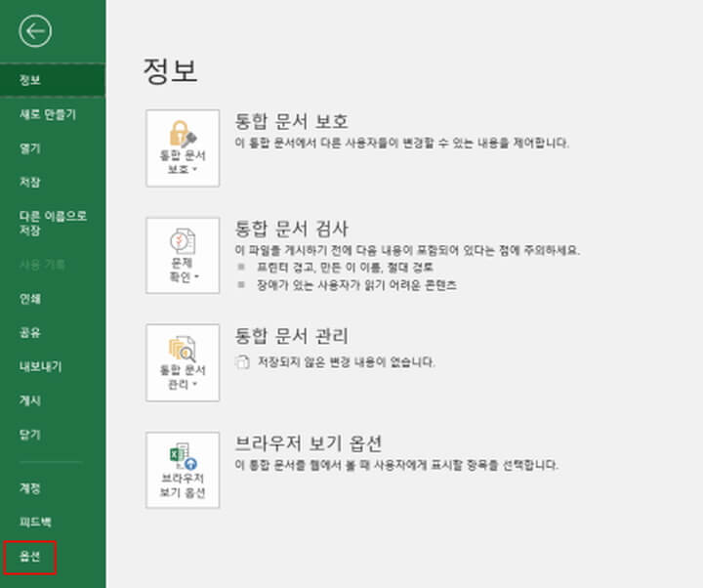Click the 브라우저 보기 옵션 button
Viewport: 703px width, 588px height.
click(183, 470)
